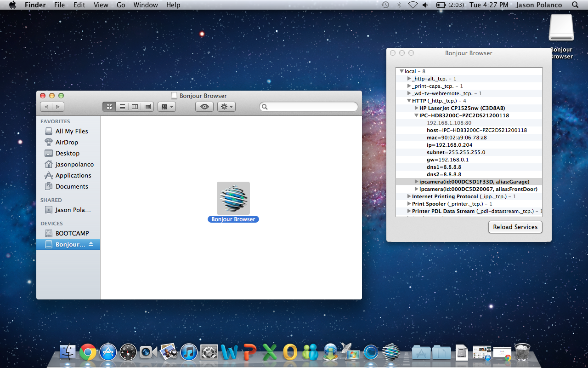Screen dimensions: 588x368
Task: Open the Window menu
Action: click(x=145, y=5)
